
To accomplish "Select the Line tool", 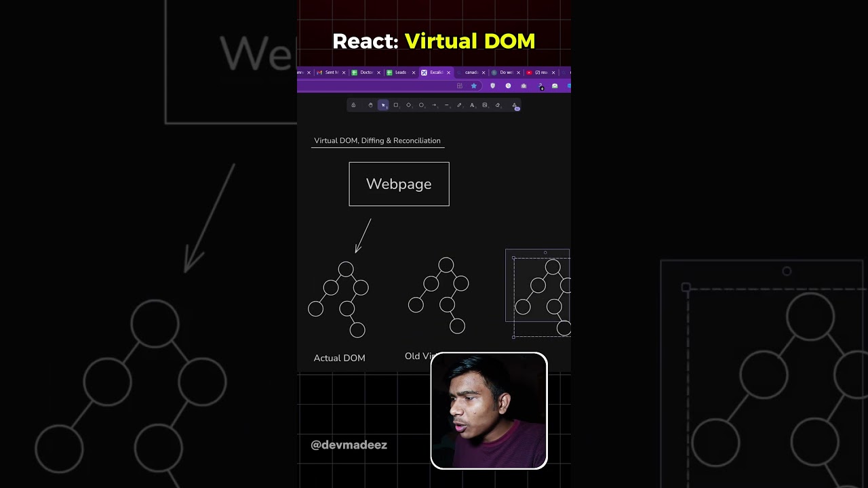I will pyautogui.click(x=447, y=105).
